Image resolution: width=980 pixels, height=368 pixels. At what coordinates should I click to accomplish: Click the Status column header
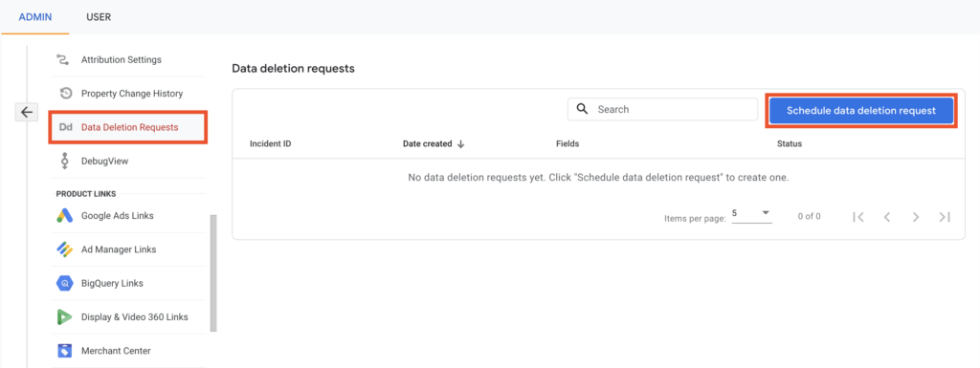[790, 143]
